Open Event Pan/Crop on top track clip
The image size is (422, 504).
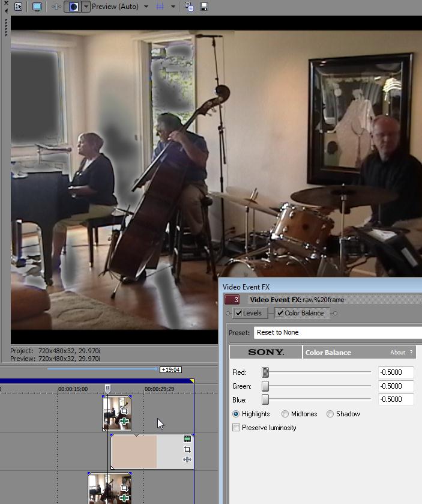124,411
